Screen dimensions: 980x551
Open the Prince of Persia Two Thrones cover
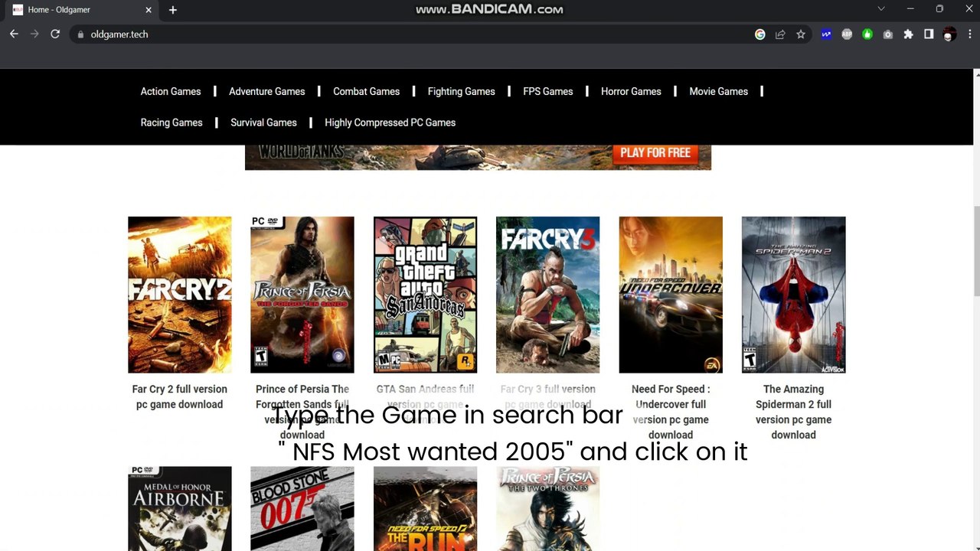click(x=548, y=509)
